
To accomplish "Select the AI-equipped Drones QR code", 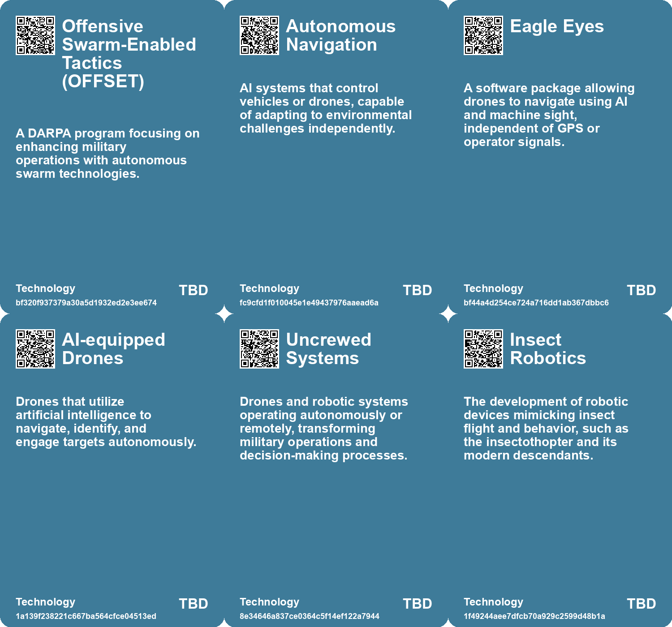I will tap(35, 349).
